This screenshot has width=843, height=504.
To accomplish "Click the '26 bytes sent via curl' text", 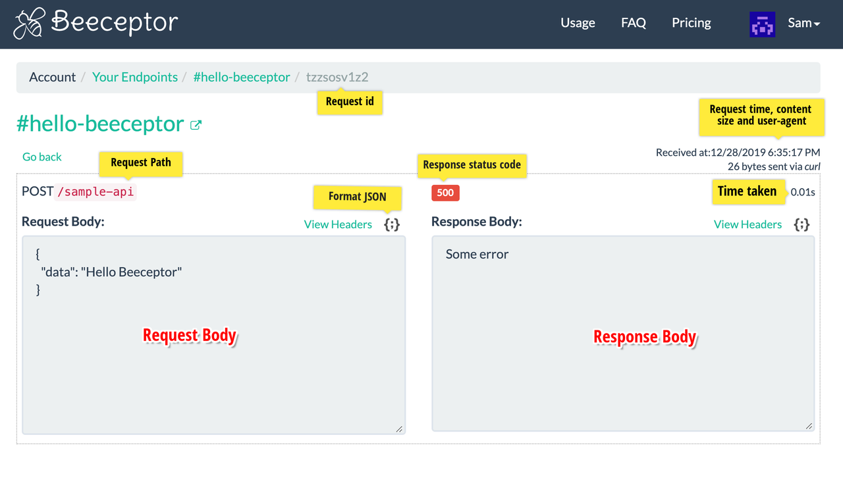I will [x=774, y=166].
